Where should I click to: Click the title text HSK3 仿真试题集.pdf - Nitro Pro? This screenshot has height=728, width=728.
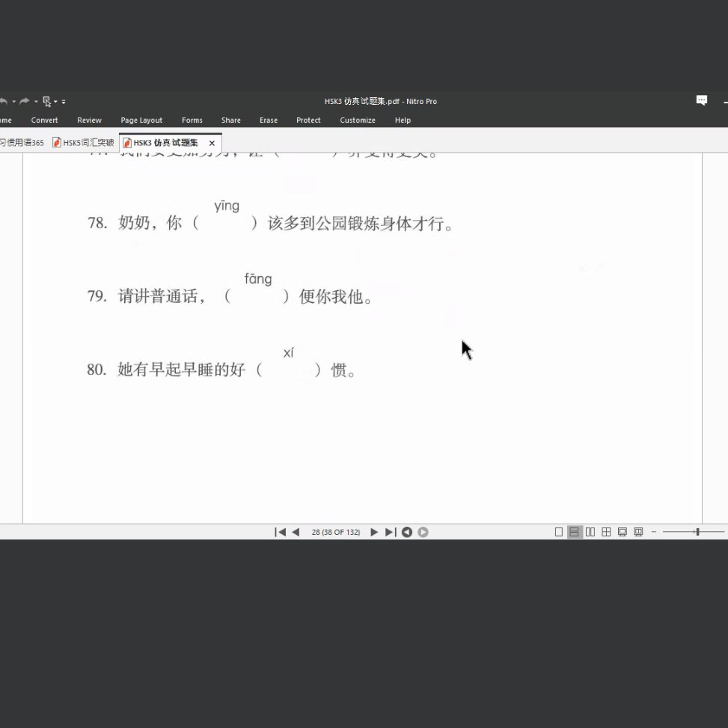(x=381, y=101)
